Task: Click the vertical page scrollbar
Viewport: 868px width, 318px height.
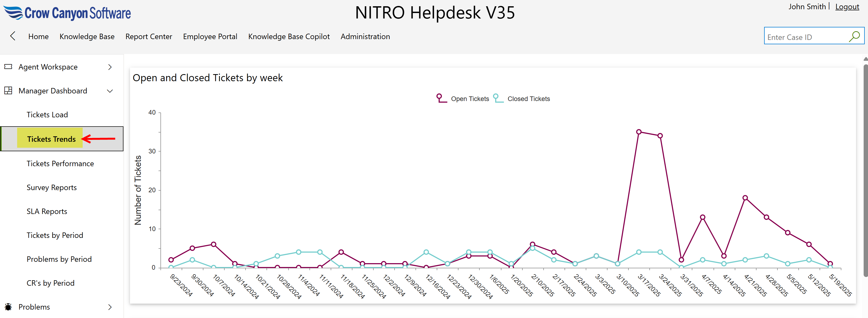Action: coord(865,168)
